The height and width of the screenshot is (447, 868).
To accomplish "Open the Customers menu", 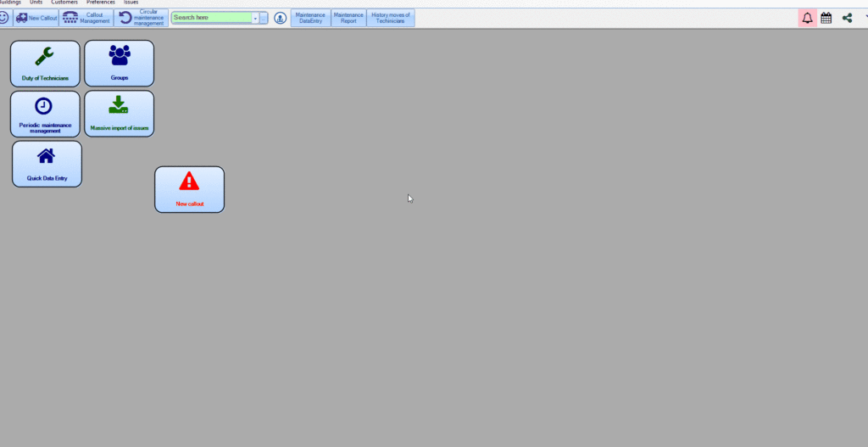I will point(64,3).
